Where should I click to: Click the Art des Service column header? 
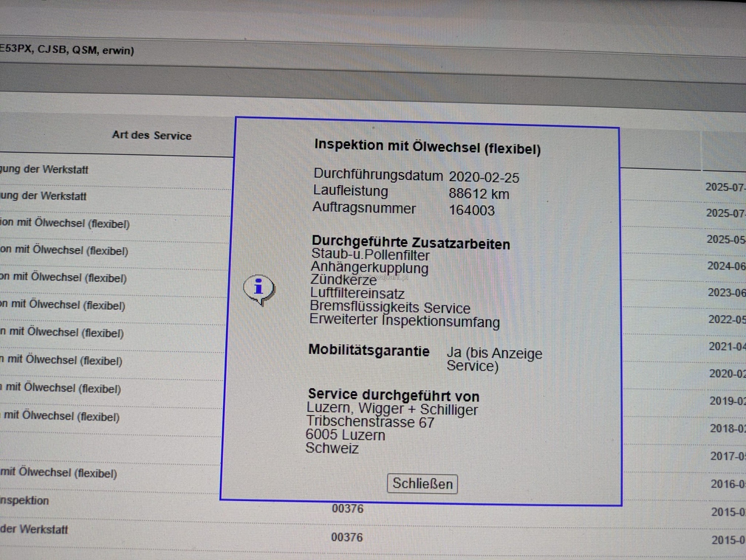pos(152,135)
